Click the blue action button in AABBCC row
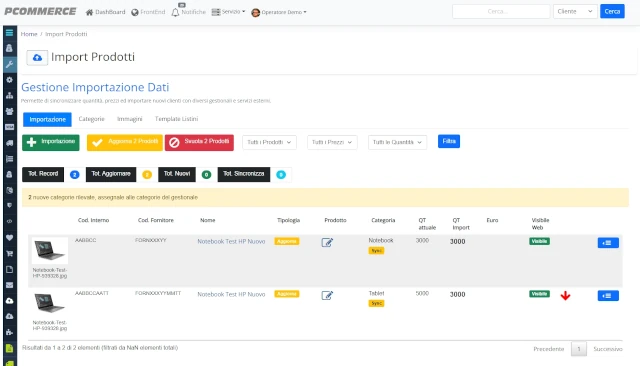This screenshot has height=366, width=640. (608, 243)
